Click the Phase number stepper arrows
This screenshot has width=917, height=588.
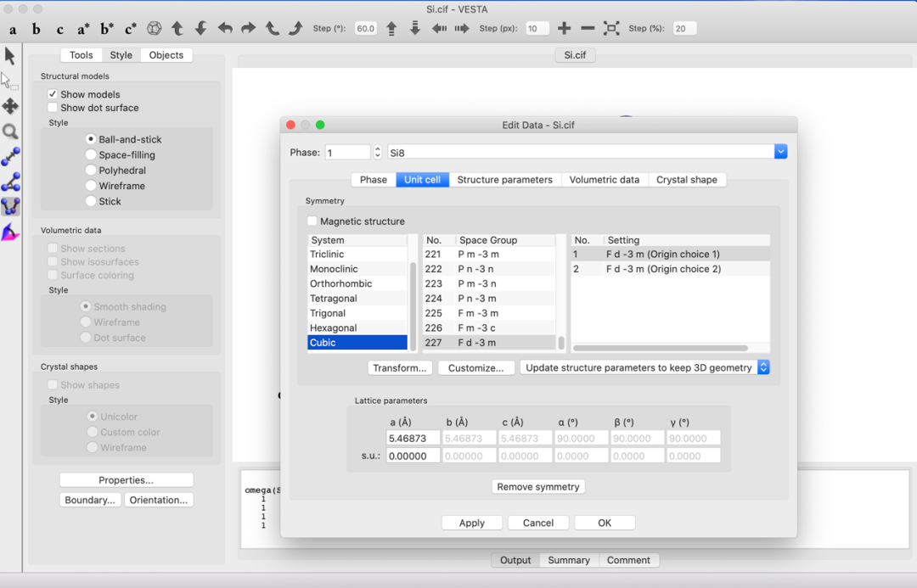(x=378, y=152)
